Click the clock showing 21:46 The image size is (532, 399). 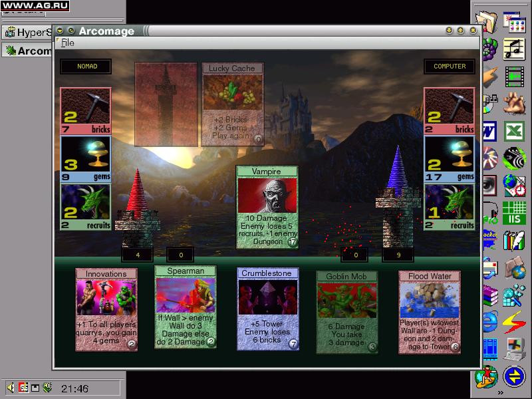[x=75, y=388]
